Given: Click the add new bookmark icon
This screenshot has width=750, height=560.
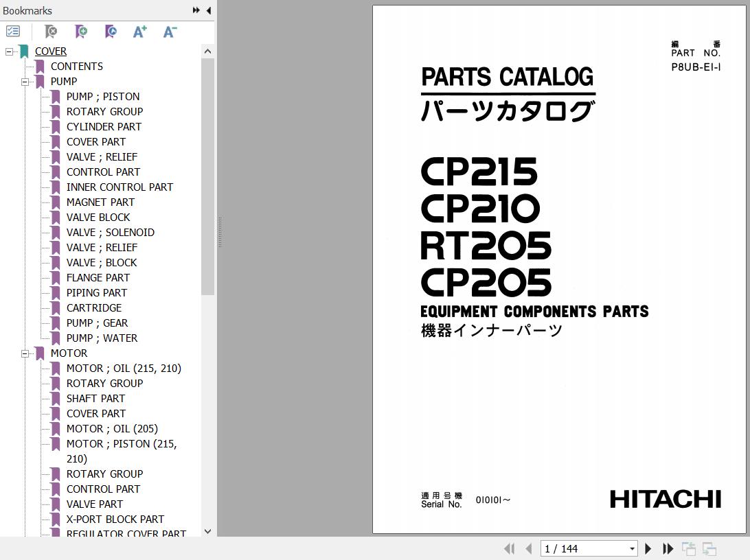Looking at the screenshot, I should point(81,32).
